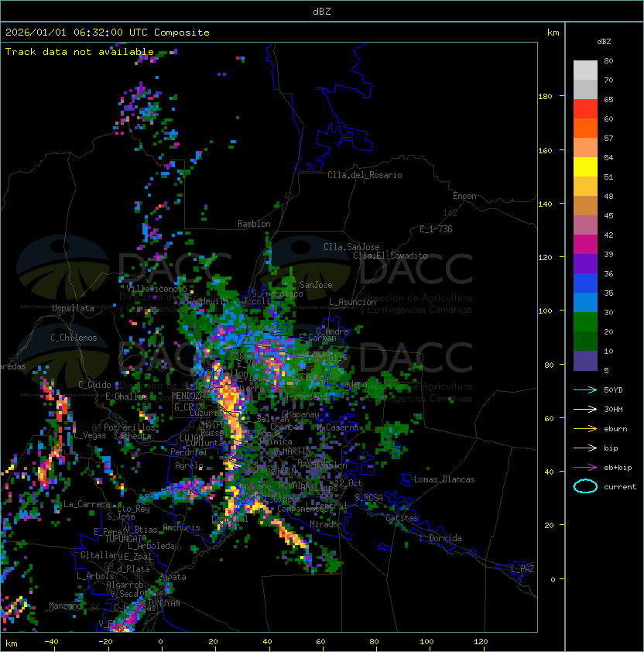Click the 'Catitas' map label
Image resolution: width=644 pixels, height=652 pixels.
pos(402,518)
